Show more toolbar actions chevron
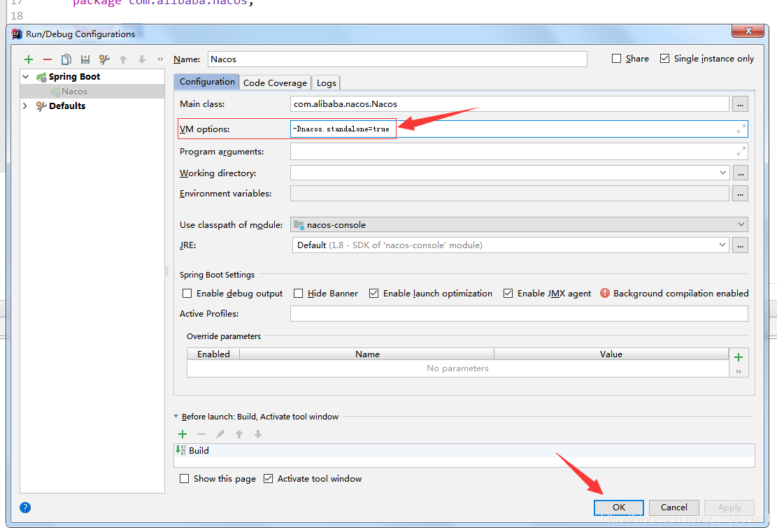Screen dimensions: 777x532 tap(160, 59)
